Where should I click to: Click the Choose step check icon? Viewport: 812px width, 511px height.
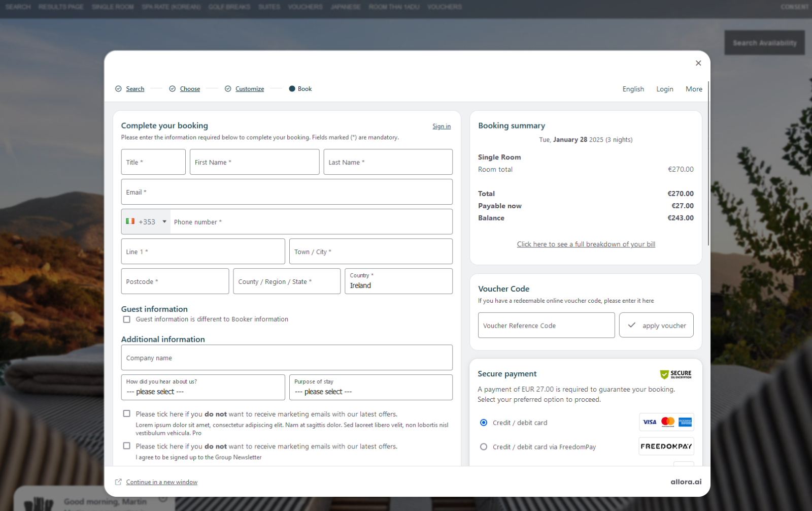click(172, 89)
